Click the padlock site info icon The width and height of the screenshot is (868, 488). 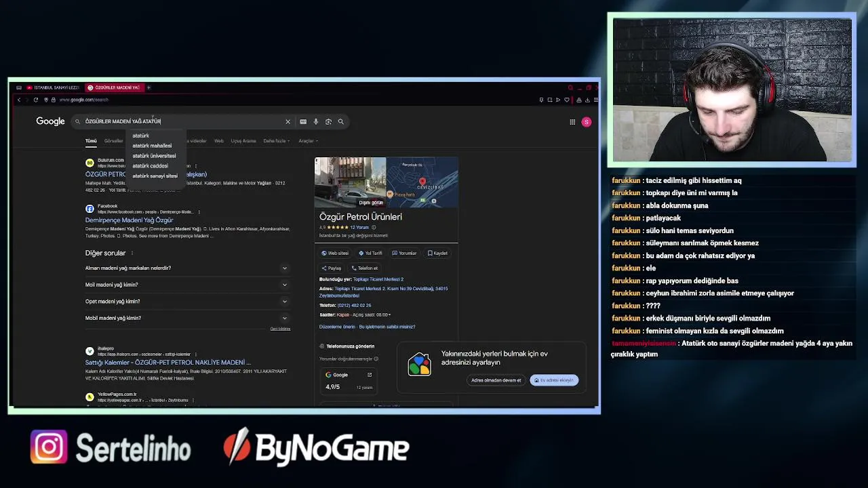53,100
